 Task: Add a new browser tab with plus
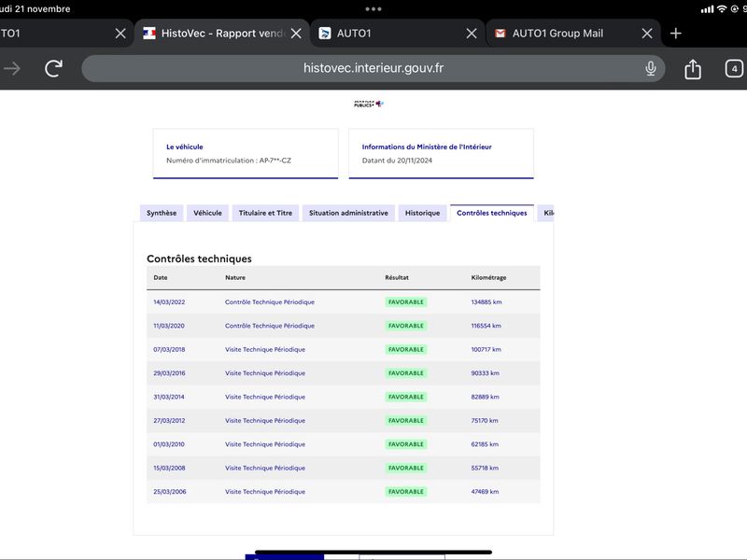coord(675,34)
